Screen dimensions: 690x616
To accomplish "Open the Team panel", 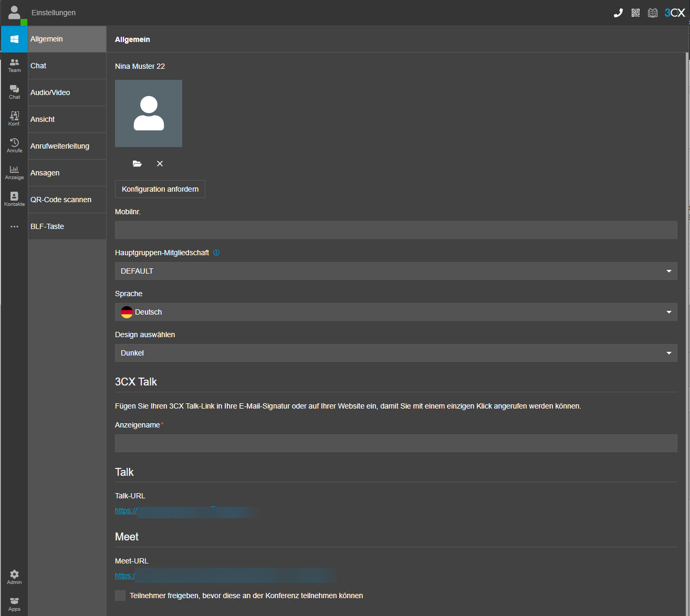I will [x=14, y=66].
